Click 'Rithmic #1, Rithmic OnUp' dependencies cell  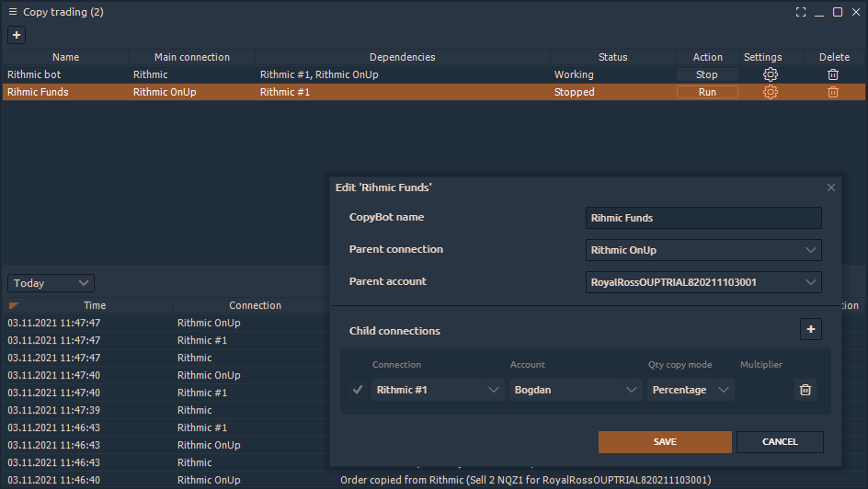[319, 74]
